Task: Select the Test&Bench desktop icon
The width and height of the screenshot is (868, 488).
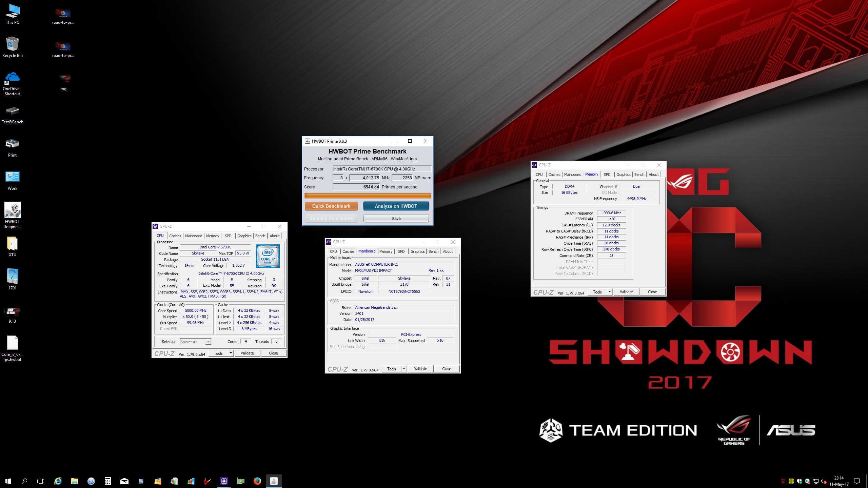Action: (13, 115)
